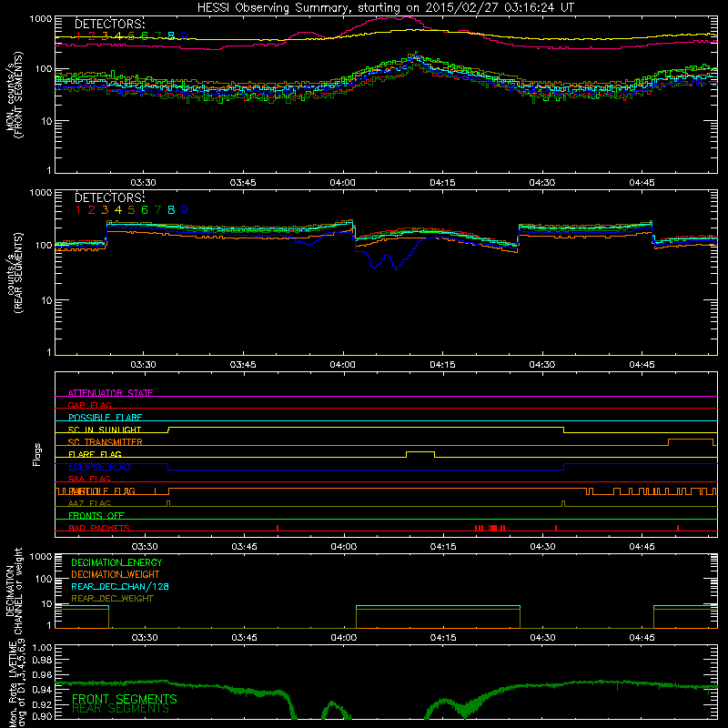Click the AAZ FLAG label
Screen dimensions: 728x728
pyautogui.click(x=89, y=504)
